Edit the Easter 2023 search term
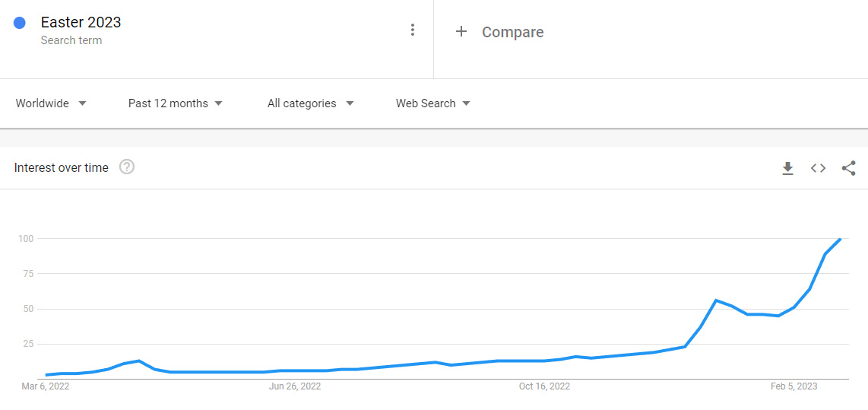 (81, 22)
